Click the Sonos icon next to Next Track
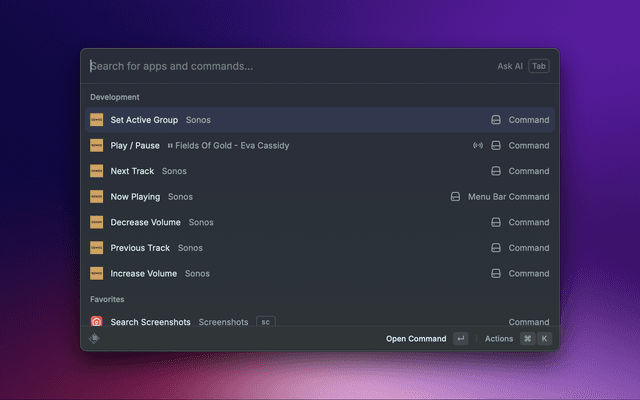Image resolution: width=640 pixels, height=400 pixels. coord(97,171)
